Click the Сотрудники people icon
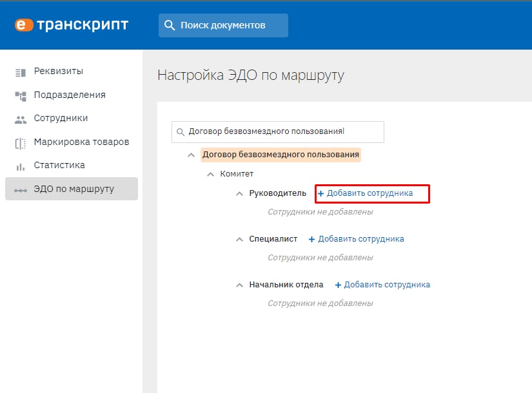Image resolution: width=532 pixels, height=393 pixels. (x=21, y=119)
